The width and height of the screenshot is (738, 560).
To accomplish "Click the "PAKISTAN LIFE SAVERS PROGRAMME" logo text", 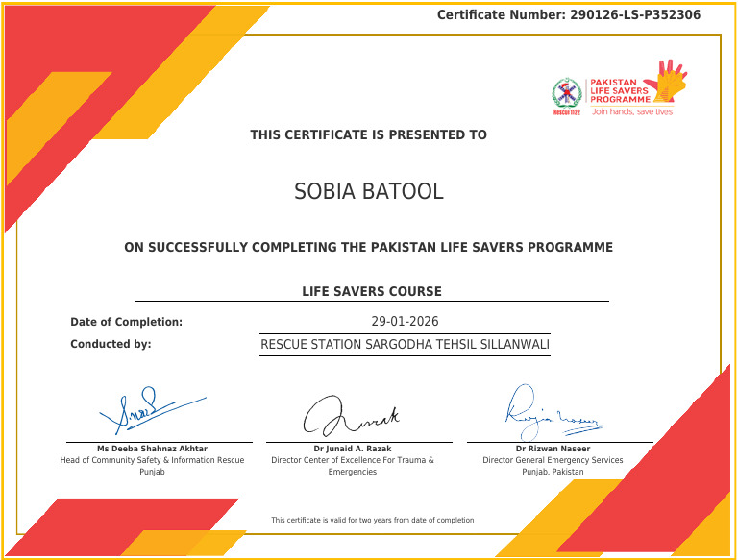I will coord(620,91).
